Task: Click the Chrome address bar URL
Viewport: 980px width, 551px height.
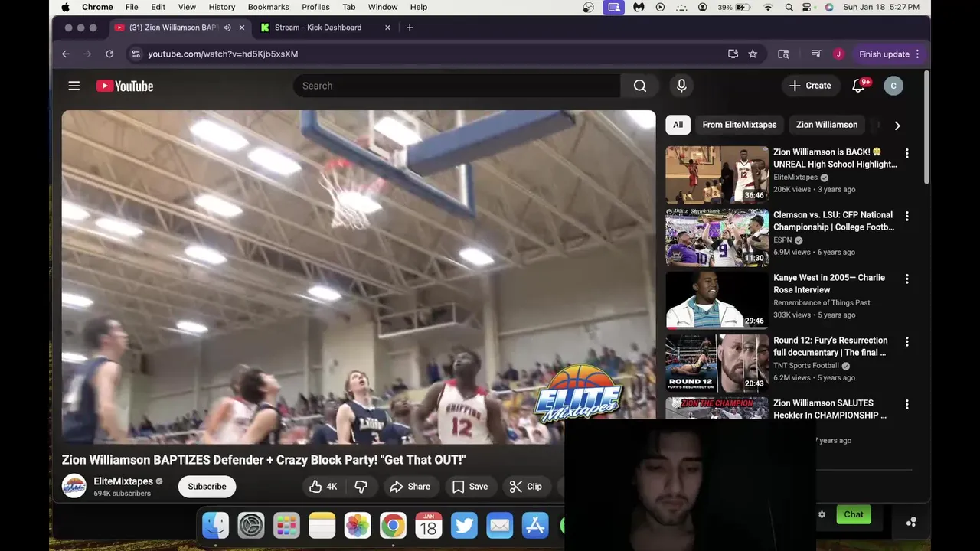Action: [223, 54]
